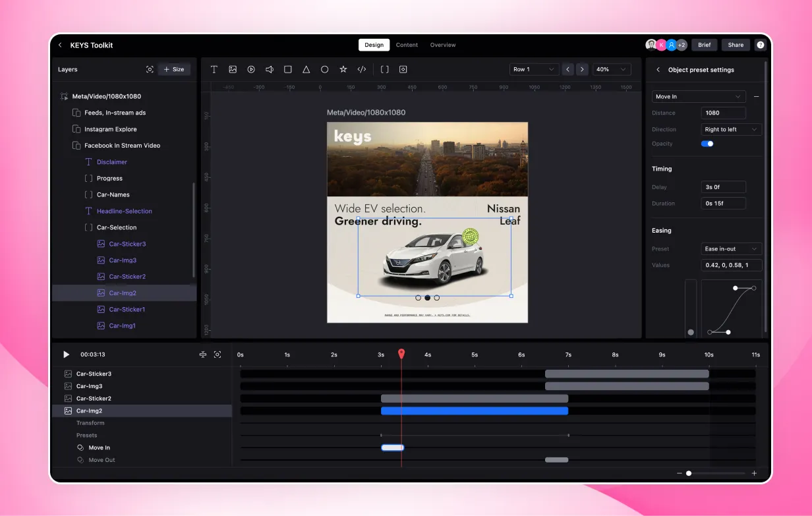Click the focus icon in Layers header

point(150,69)
